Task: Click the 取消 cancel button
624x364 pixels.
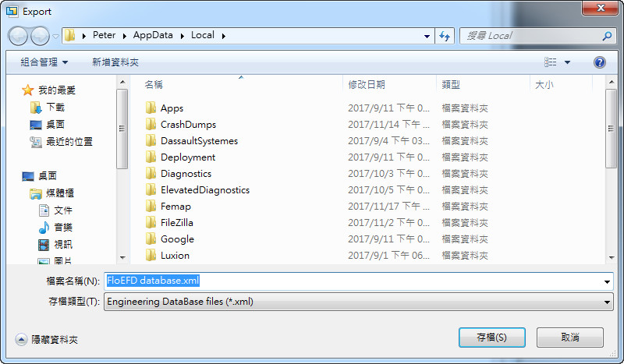Action: pyautogui.click(x=569, y=337)
